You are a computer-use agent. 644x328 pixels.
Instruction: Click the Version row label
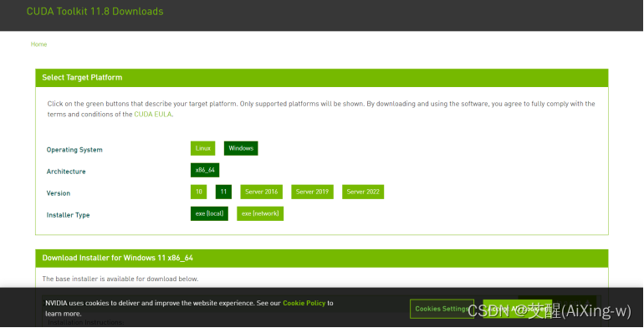(59, 193)
